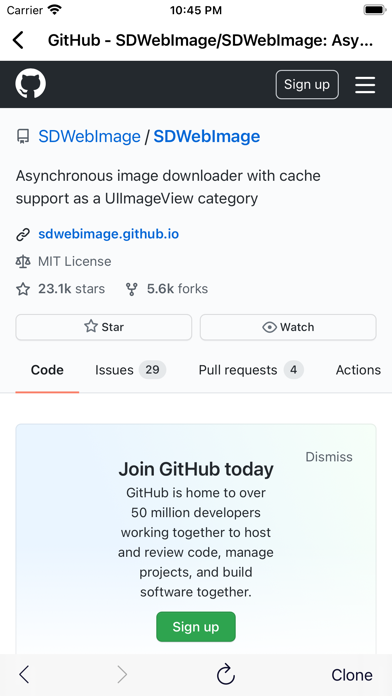Image resolution: width=392 pixels, height=696 pixels.
Task: Open the GitHub octocat logo home
Action: (x=31, y=84)
